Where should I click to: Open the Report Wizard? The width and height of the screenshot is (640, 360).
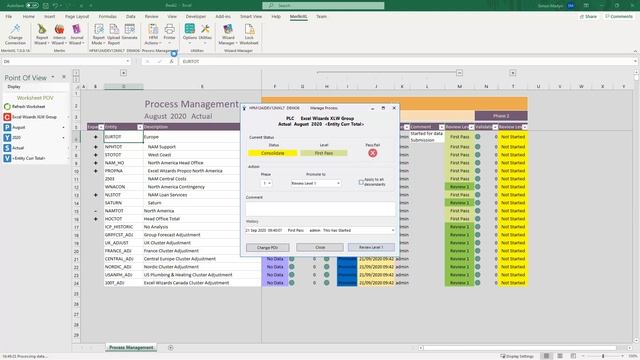[x=42, y=29]
